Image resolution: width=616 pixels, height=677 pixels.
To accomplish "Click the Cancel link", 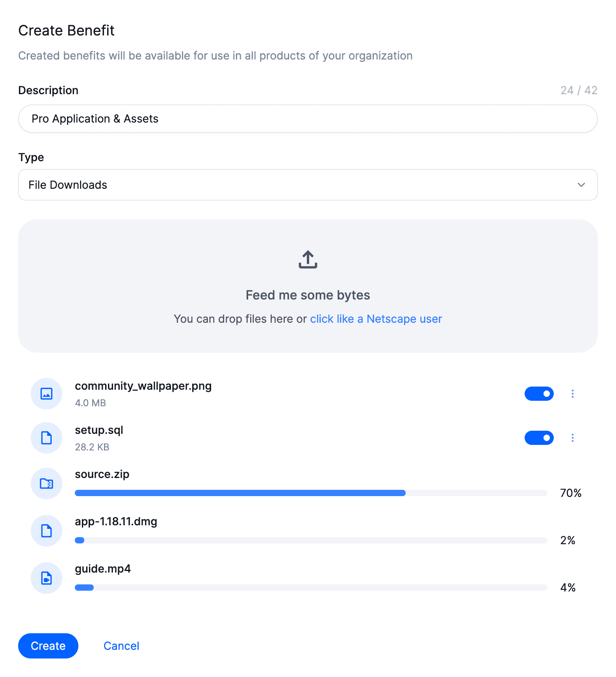I will [121, 646].
